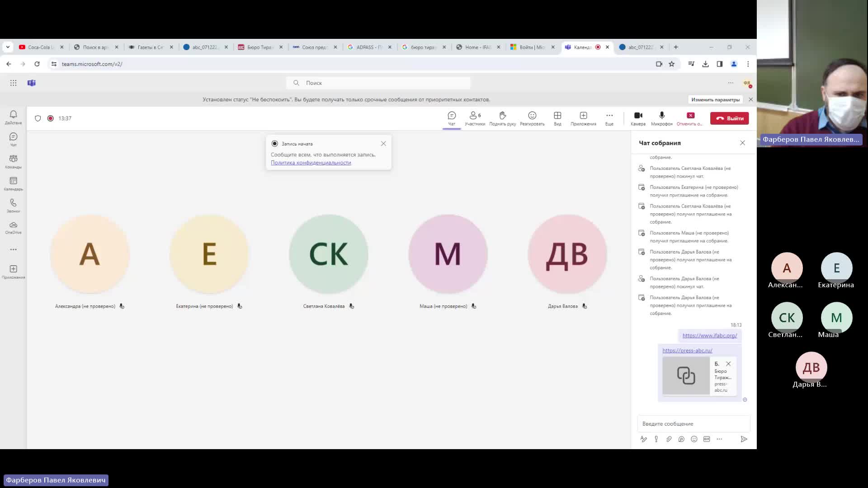Select Дарья Валова avatar

[x=567, y=254]
